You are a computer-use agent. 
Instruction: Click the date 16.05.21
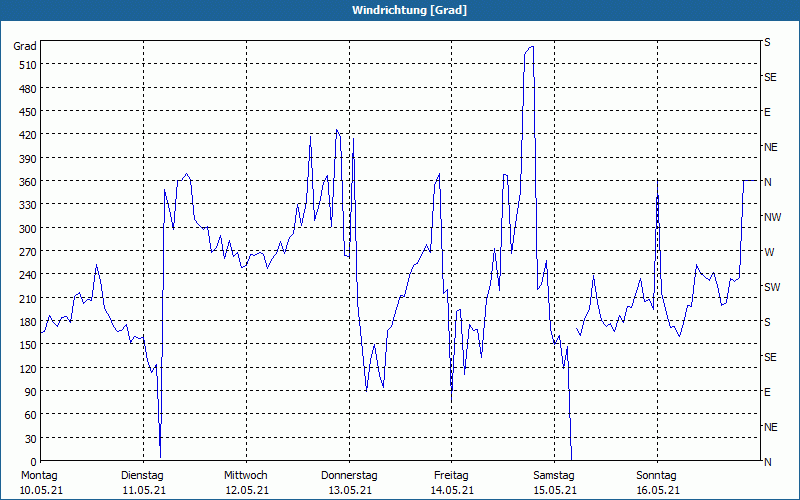658,491
